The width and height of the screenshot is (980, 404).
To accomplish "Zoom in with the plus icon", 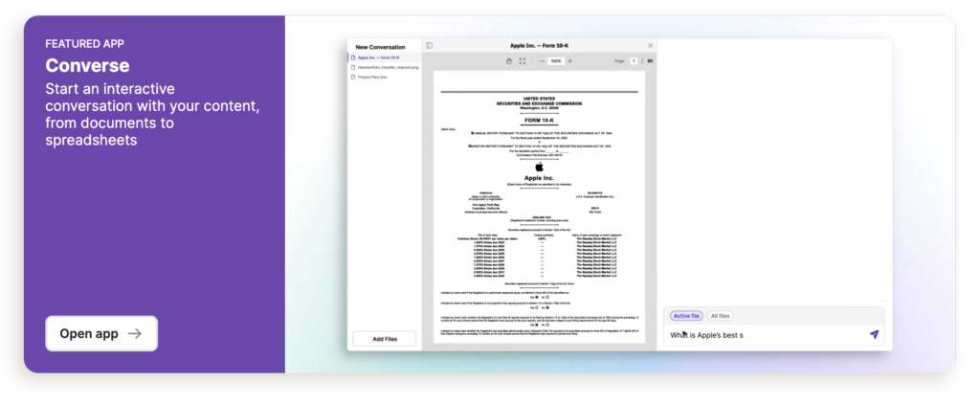I will [569, 61].
